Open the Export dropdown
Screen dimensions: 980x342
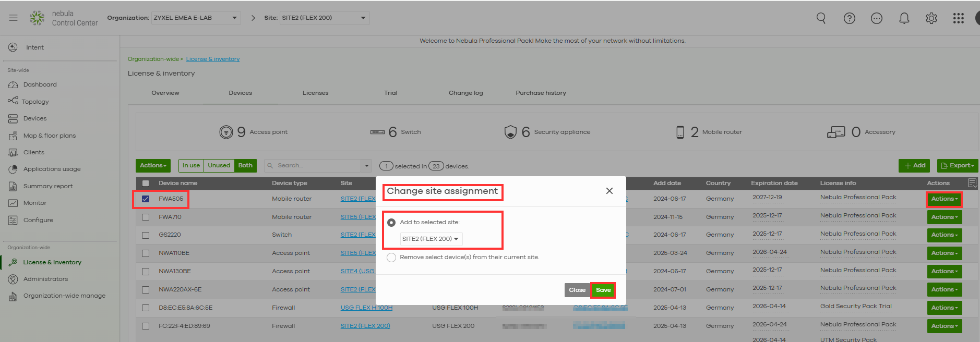[957, 166]
